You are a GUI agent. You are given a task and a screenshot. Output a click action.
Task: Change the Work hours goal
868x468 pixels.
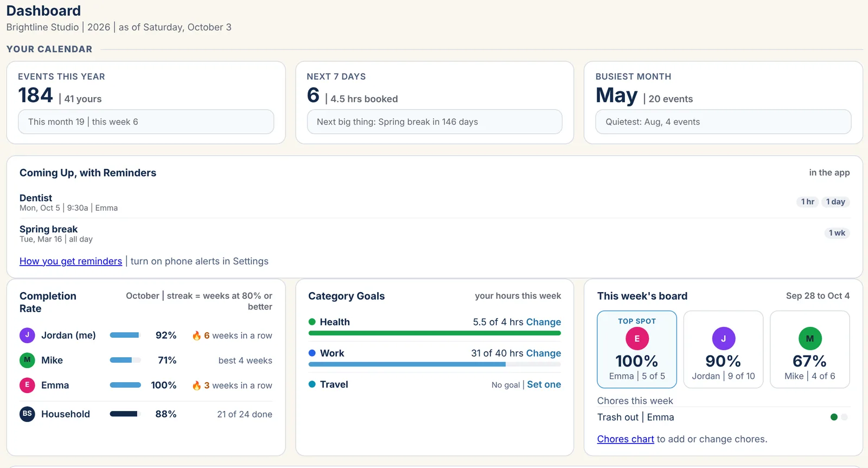tap(544, 353)
